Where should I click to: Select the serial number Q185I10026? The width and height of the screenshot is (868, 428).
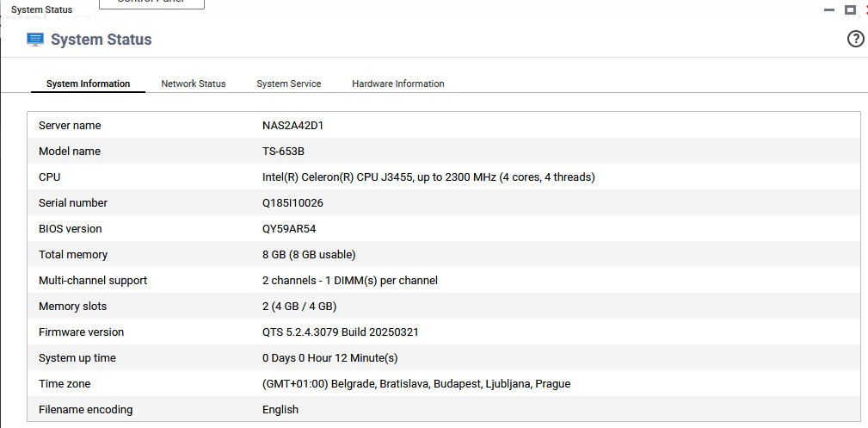click(292, 203)
